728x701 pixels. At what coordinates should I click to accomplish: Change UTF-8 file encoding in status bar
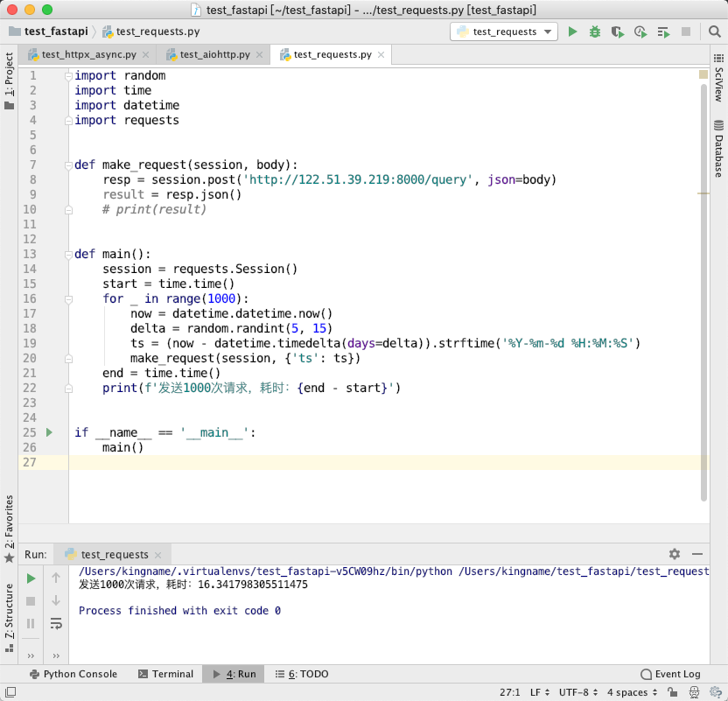[x=578, y=691]
